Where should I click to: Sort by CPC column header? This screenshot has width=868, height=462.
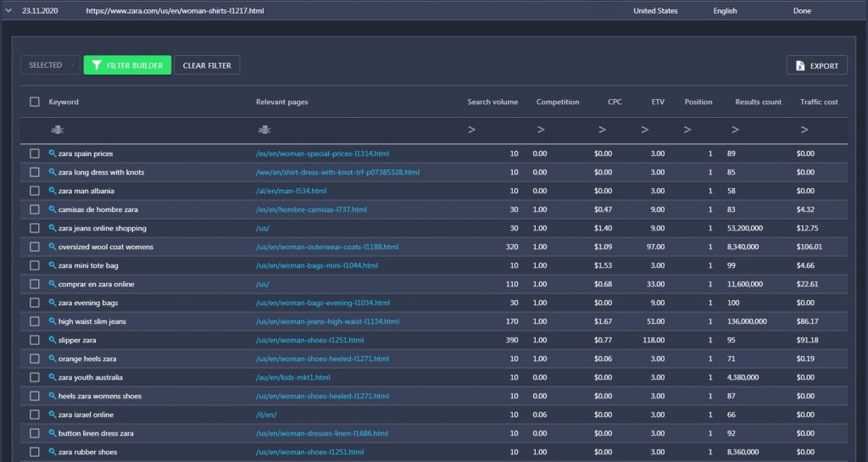[x=615, y=102]
